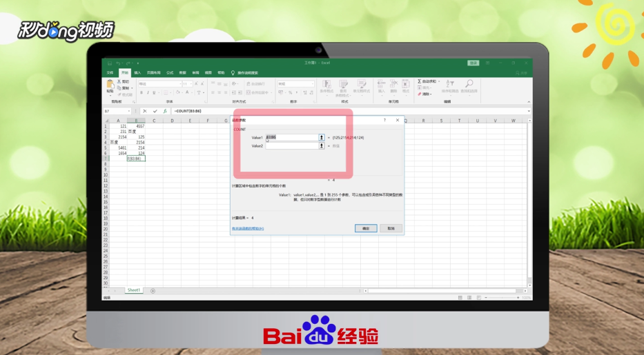Viewport: 644px width, 355px height.
Task: Click the Enter checkmark in formula bar
Action: [155, 111]
